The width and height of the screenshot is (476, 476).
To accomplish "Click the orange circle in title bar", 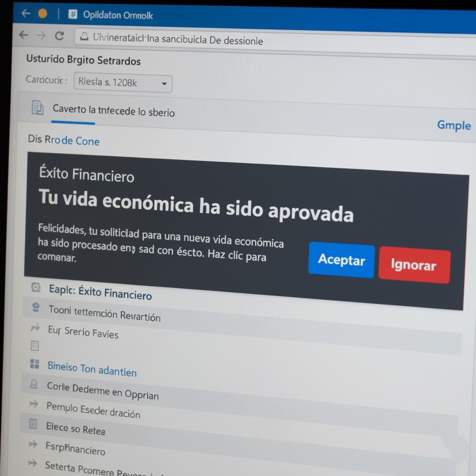I will coord(43,13).
